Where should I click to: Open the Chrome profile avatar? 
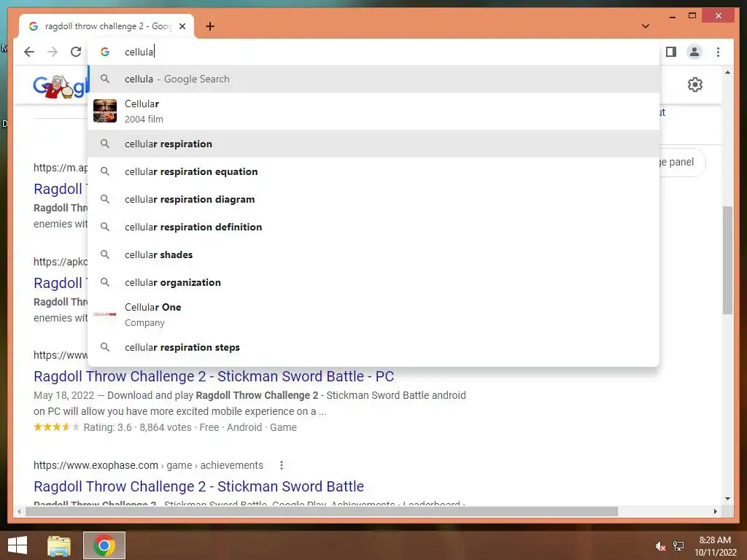click(694, 52)
